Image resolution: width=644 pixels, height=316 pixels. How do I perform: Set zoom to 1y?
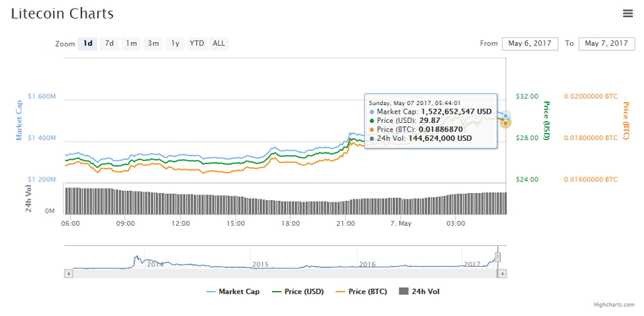click(x=175, y=44)
